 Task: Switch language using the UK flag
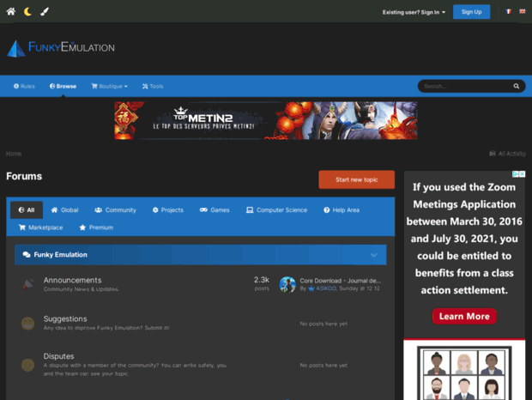coord(523,12)
